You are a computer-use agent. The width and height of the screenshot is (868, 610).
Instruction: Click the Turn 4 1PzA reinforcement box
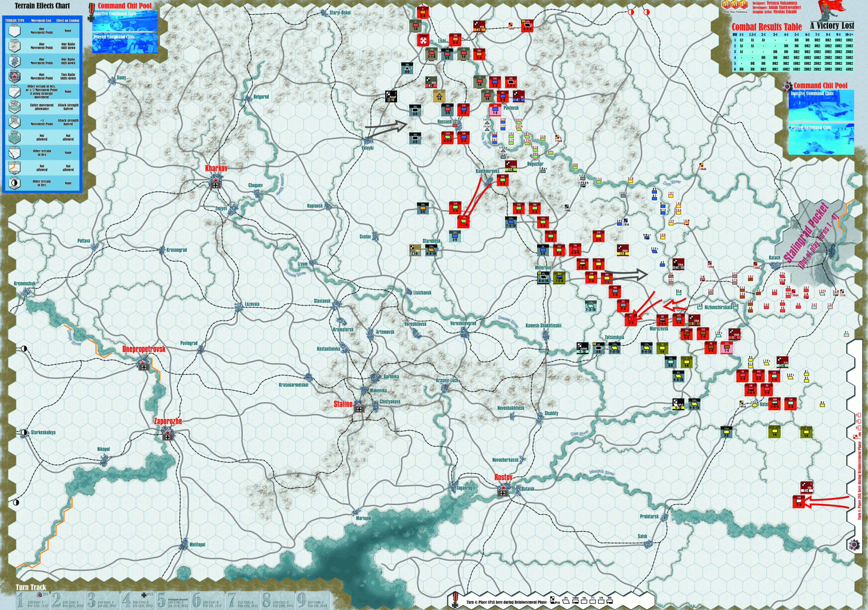click(x=551, y=601)
